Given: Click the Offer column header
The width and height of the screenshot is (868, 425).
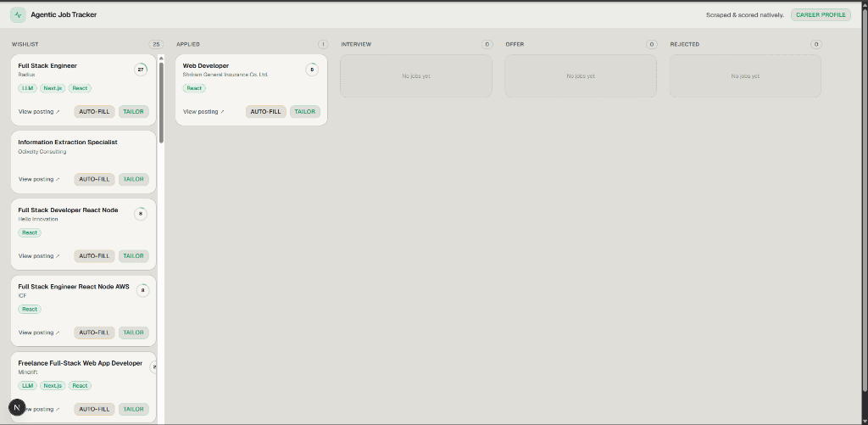Looking at the screenshot, I should [x=515, y=44].
